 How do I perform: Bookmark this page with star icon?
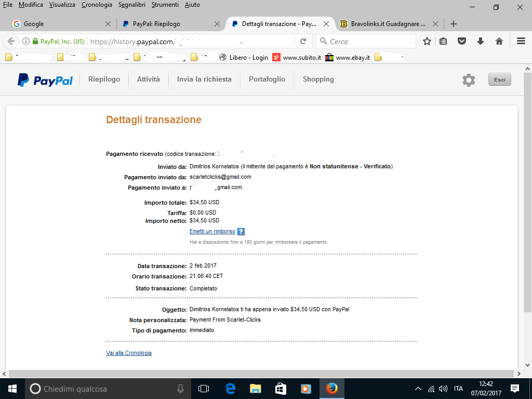point(427,42)
